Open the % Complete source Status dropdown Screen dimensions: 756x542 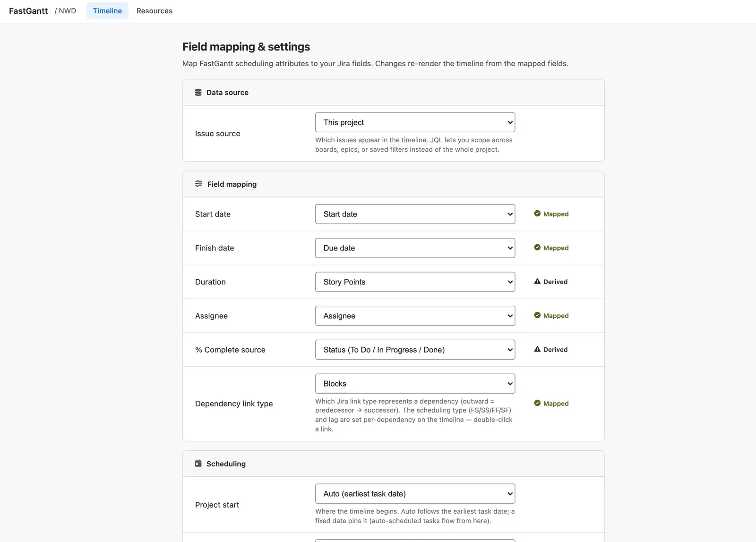(x=415, y=350)
